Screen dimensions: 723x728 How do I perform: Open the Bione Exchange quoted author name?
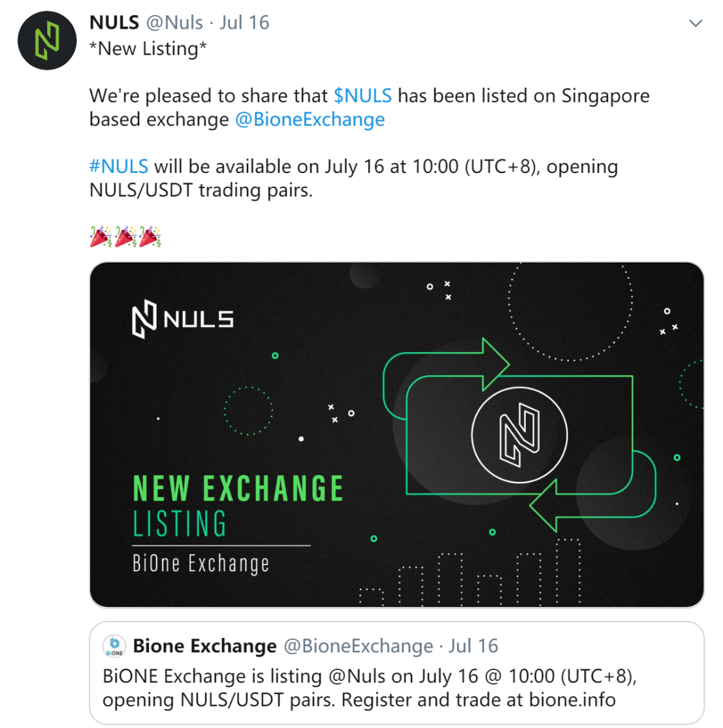tap(205, 646)
